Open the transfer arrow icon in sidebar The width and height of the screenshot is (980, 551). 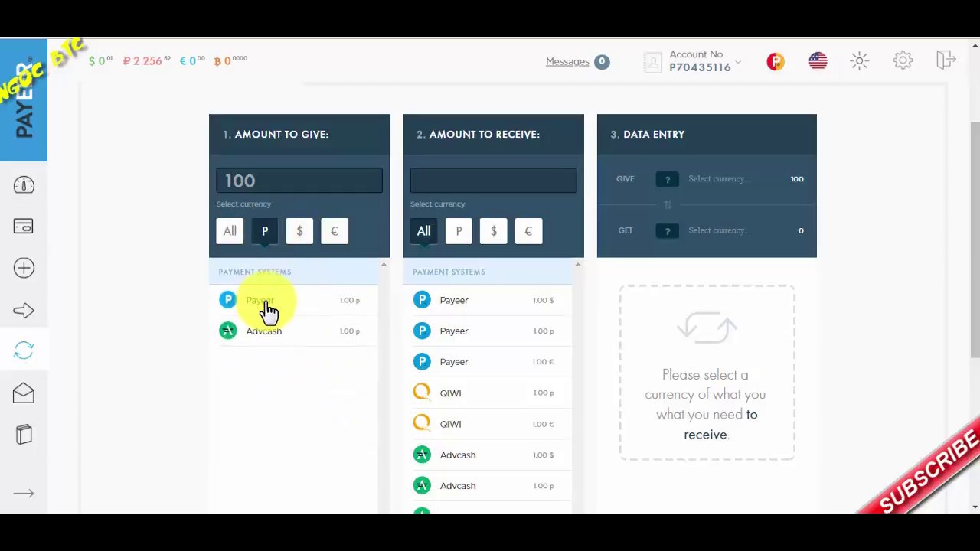click(24, 310)
